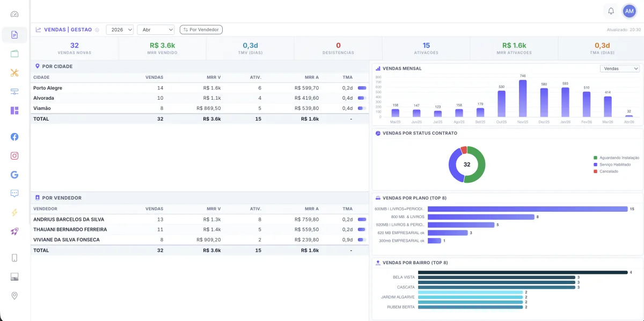Click the icon beside Vendas Por Plano
This screenshot has height=321, width=644.
point(378,198)
